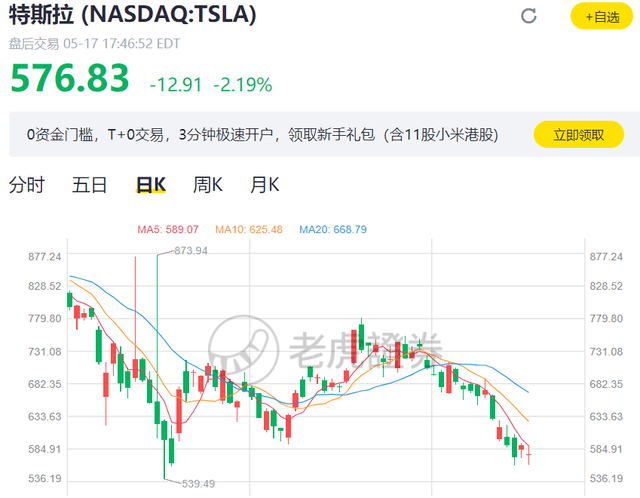Click the promo banner text about 新手礼包
This screenshot has width=640, height=498.
[262, 135]
